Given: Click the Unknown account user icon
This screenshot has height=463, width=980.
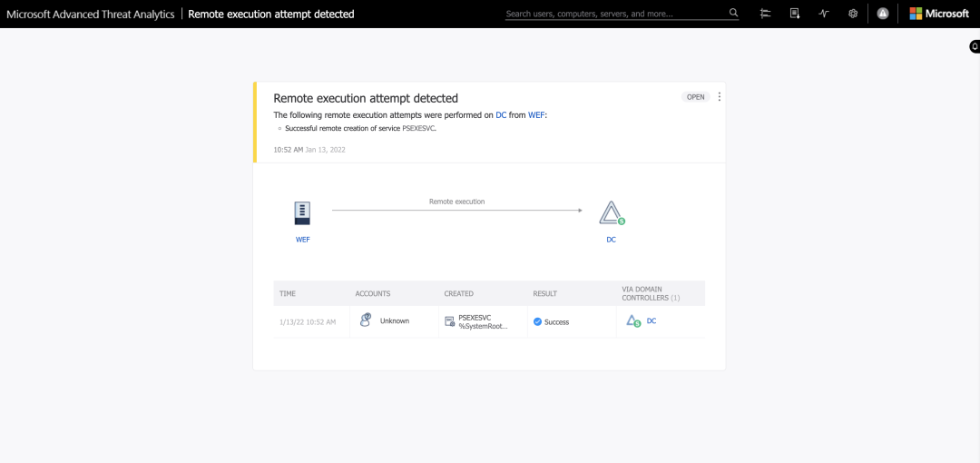Looking at the screenshot, I should pos(366,320).
